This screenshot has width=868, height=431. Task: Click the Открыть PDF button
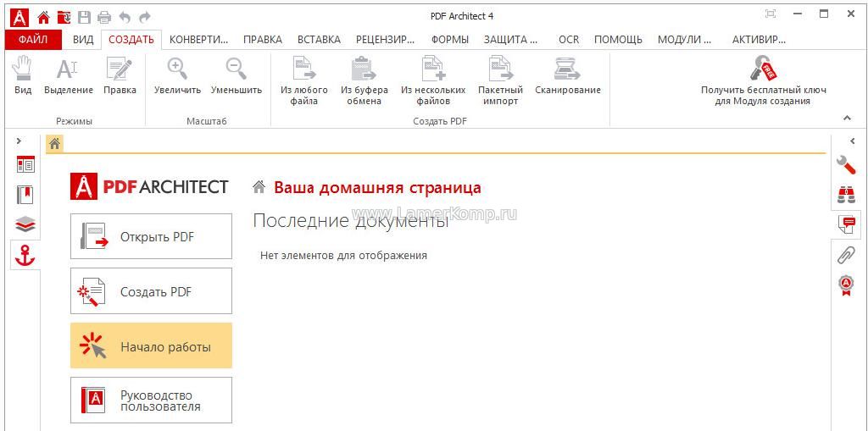pos(151,236)
